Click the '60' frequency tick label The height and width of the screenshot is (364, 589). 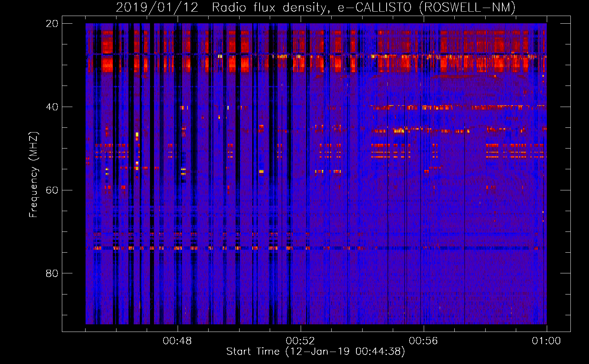point(52,190)
